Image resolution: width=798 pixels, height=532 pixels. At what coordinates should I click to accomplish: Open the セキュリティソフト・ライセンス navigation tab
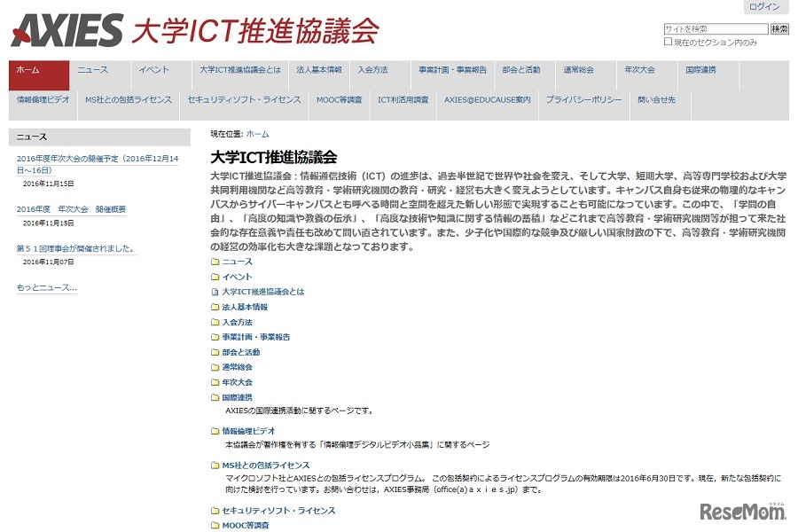245,106
